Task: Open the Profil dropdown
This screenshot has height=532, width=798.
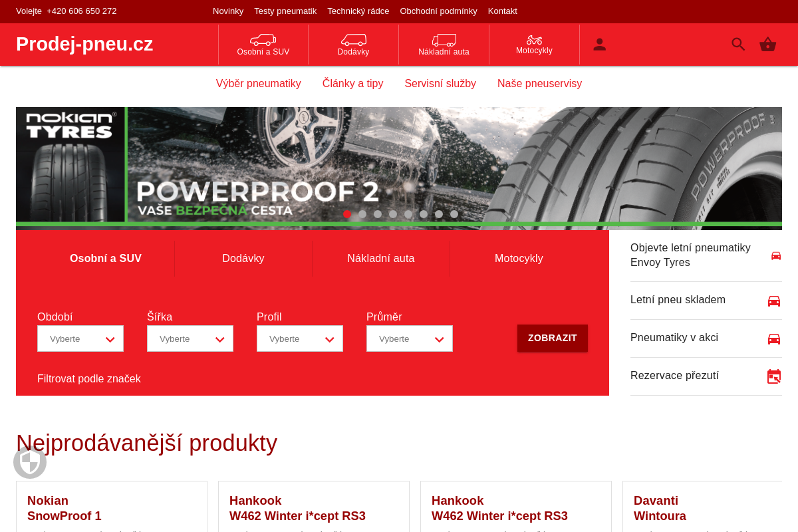Action: [300, 338]
